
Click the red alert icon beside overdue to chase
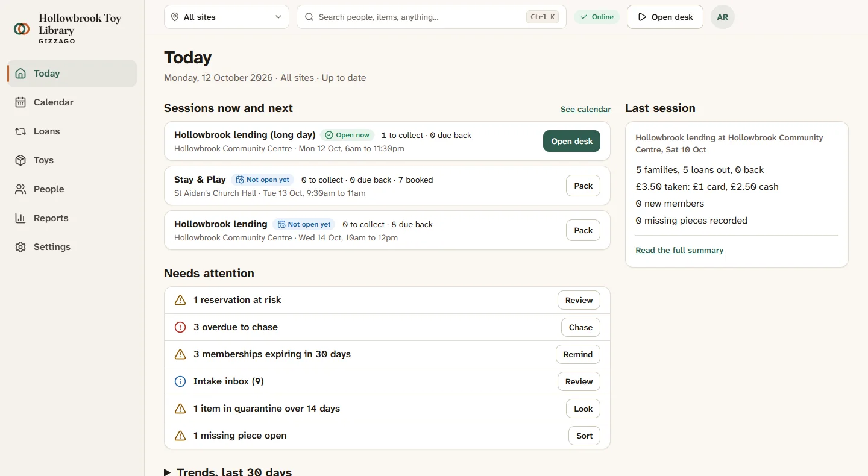[x=180, y=327]
